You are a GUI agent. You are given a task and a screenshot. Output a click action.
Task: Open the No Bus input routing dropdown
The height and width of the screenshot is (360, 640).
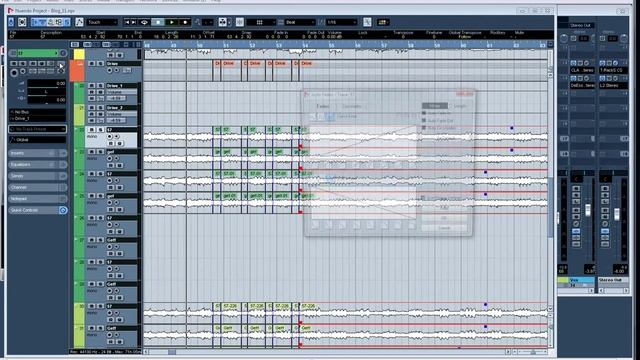coord(37,112)
